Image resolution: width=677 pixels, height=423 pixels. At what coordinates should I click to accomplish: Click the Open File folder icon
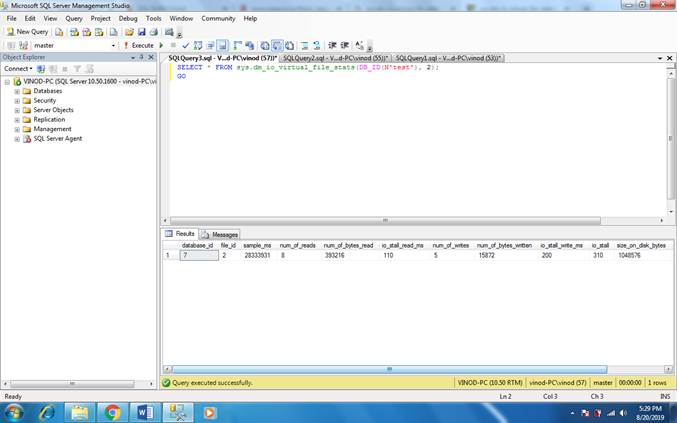pos(129,32)
